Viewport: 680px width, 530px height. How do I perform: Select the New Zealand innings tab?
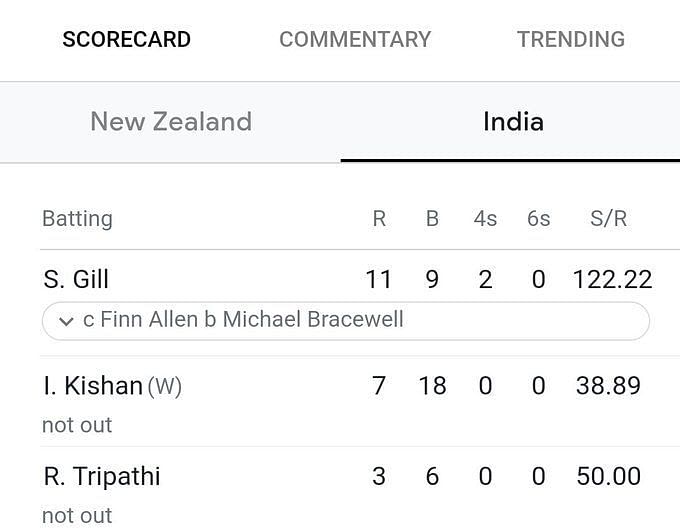tap(171, 121)
